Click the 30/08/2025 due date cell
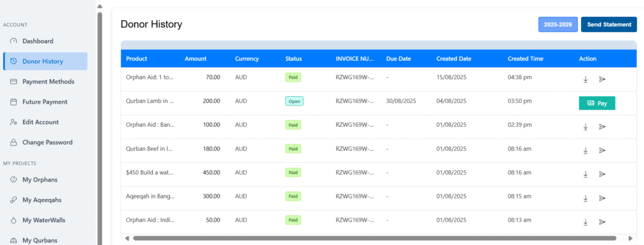644x245 pixels. pyautogui.click(x=401, y=101)
